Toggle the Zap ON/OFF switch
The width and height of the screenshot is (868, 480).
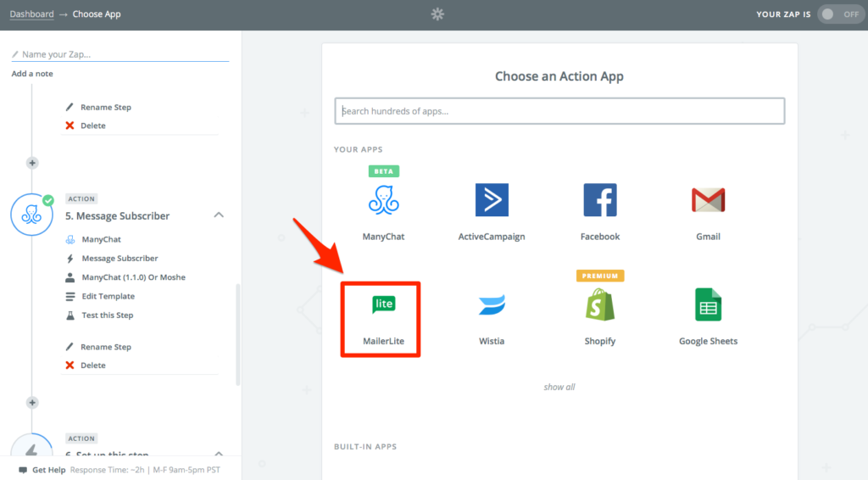click(840, 14)
